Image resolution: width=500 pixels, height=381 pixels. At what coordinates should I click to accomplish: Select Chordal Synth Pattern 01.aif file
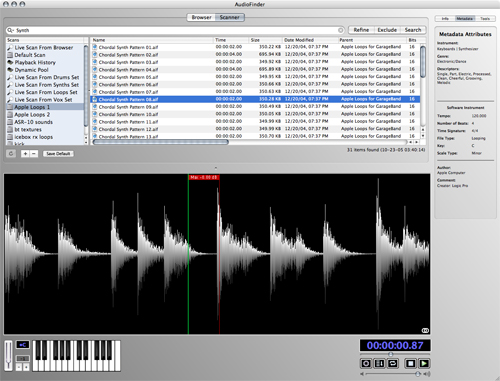point(255,47)
